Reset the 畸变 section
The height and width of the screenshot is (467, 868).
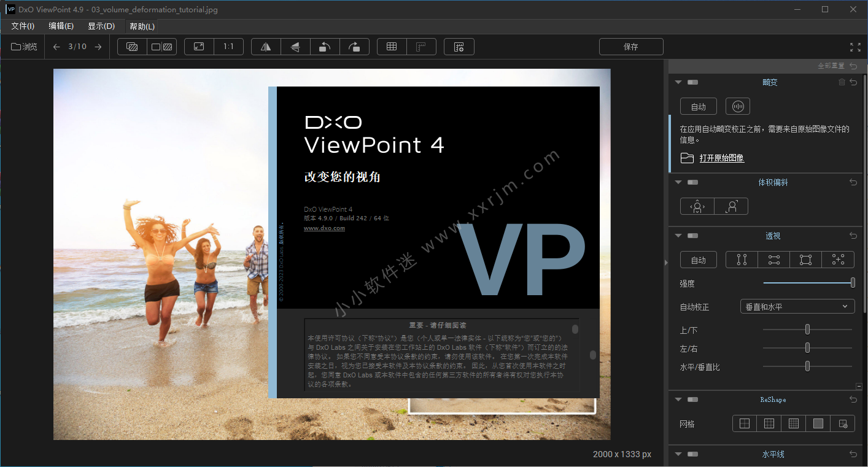point(853,82)
